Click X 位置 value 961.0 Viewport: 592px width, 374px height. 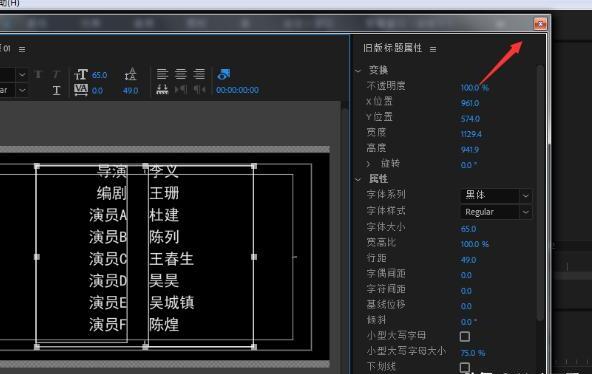(470, 103)
